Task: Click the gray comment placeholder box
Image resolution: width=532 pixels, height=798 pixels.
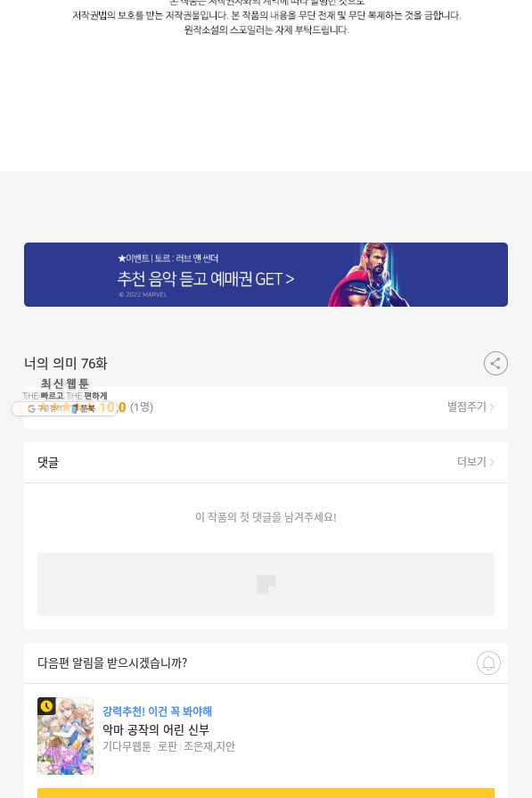Action: pos(266,584)
